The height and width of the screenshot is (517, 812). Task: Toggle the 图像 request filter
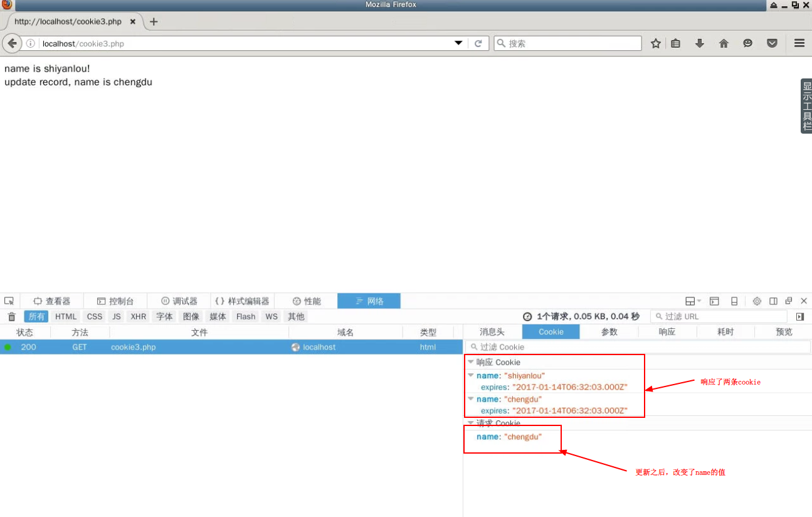(191, 317)
